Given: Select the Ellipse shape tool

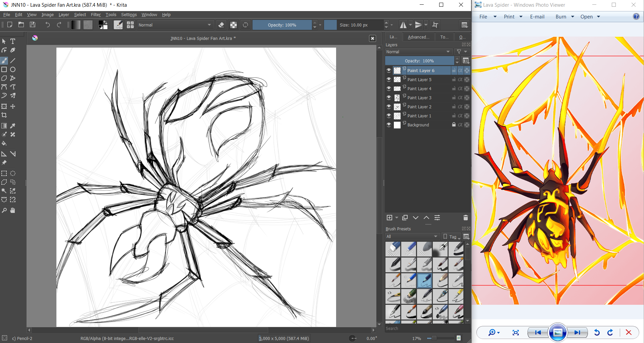Looking at the screenshot, I should 13,69.
